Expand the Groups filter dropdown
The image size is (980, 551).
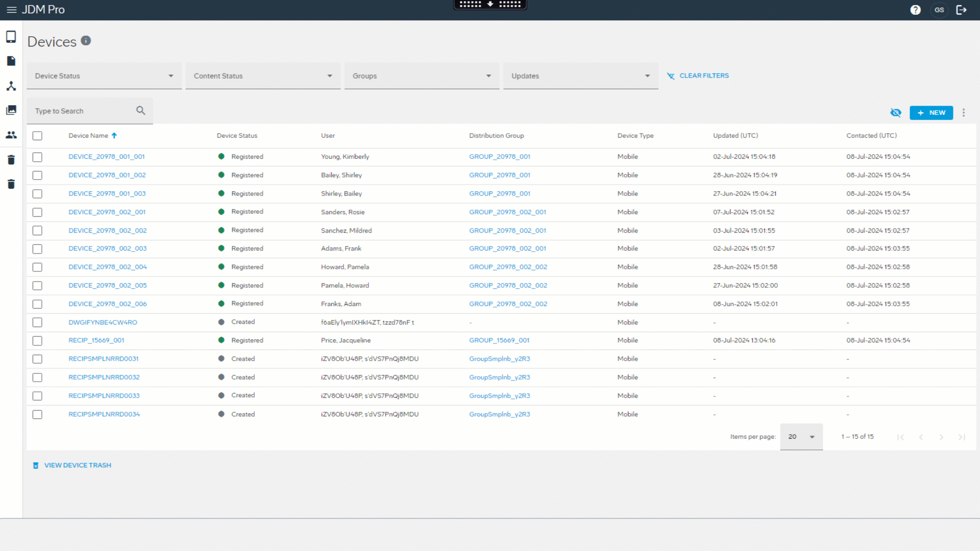click(421, 76)
